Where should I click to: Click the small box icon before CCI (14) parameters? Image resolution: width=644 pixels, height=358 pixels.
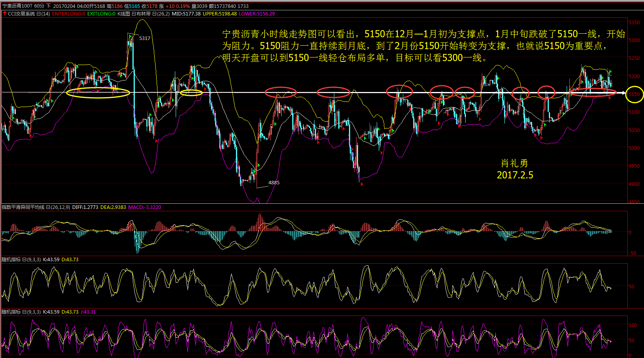[x=38, y=14]
